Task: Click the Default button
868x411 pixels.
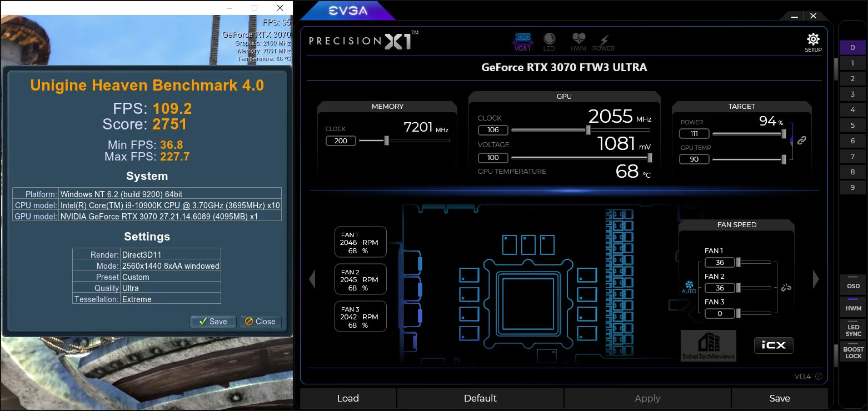Action: pos(480,398)
